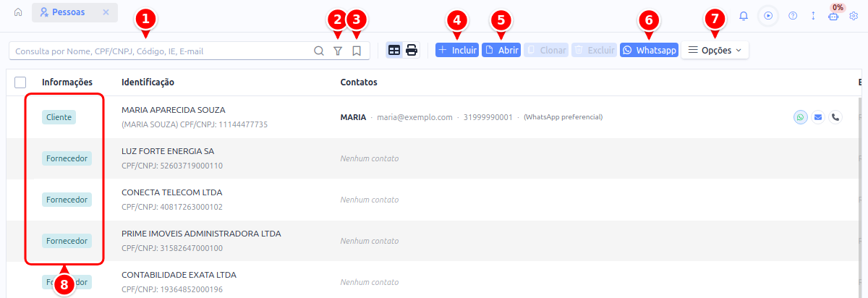Select LUZ FORTE ENERGIA SA row name
This screenshot has width=868, height=298.
point(168,151)
